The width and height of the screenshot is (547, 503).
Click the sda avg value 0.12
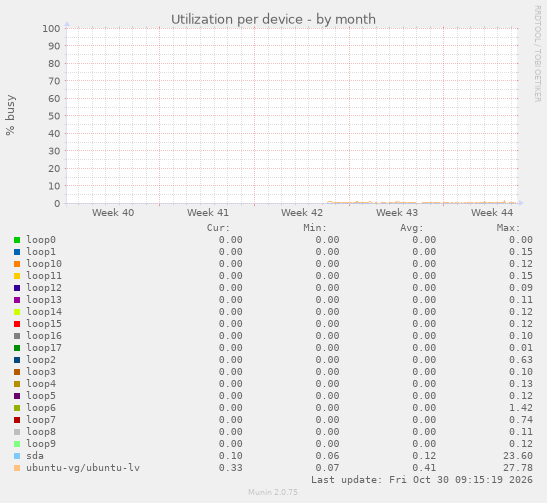pyautogui.click(x=424, y=456)
